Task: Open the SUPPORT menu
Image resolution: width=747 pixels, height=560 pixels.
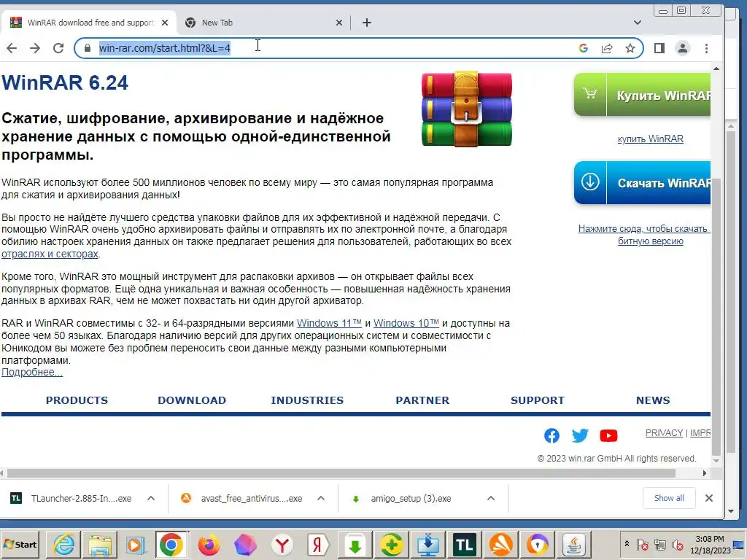Action: tap(538, 400)
